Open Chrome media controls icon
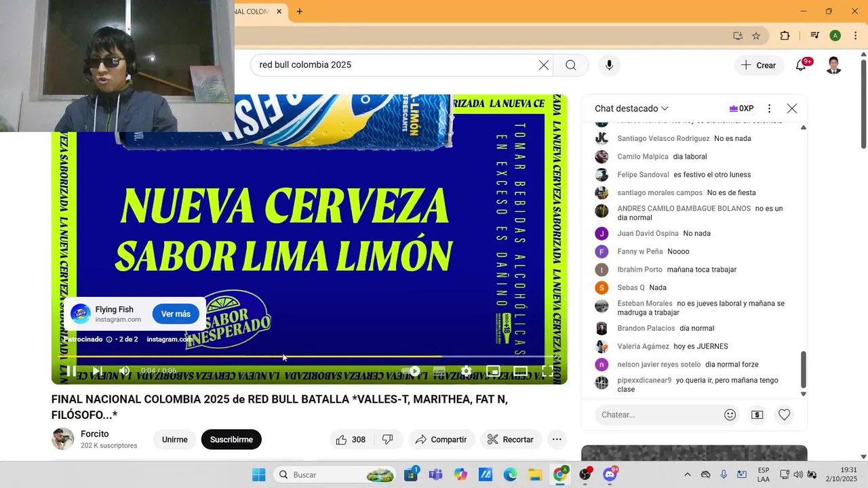This screenshot has height=488, width=868. tap(815, 36)
